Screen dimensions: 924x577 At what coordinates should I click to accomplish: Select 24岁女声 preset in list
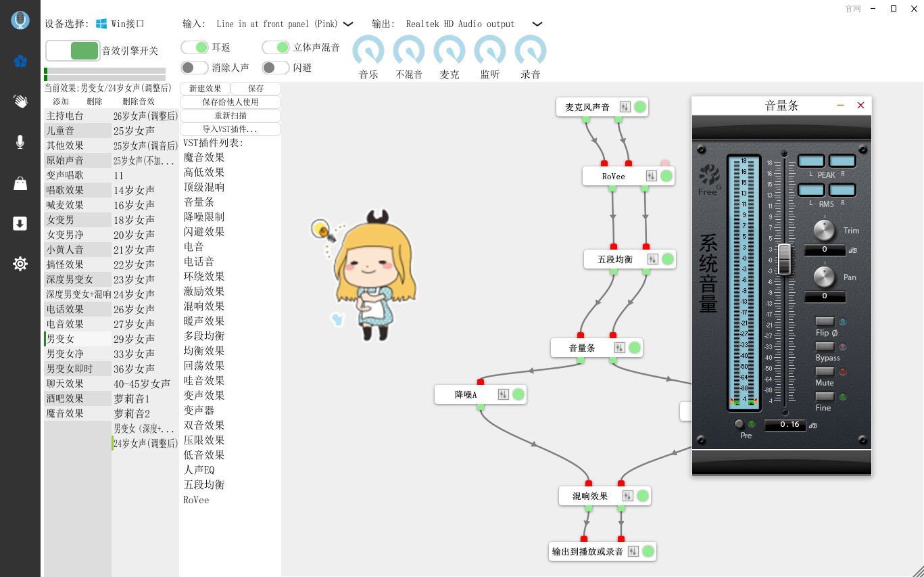pyautogui.click(x=145, y=294)
